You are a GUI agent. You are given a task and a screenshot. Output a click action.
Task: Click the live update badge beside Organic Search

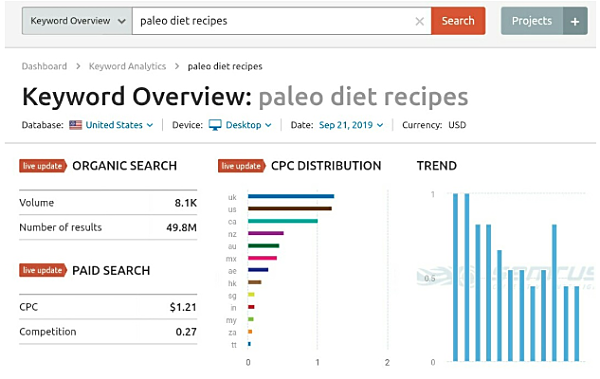(x=43, y=166)
